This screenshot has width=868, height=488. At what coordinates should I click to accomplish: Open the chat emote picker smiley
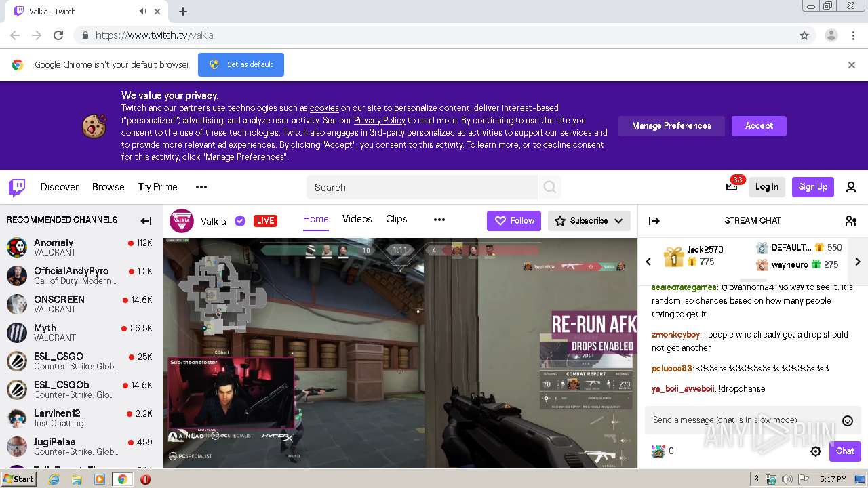point(847,421)
